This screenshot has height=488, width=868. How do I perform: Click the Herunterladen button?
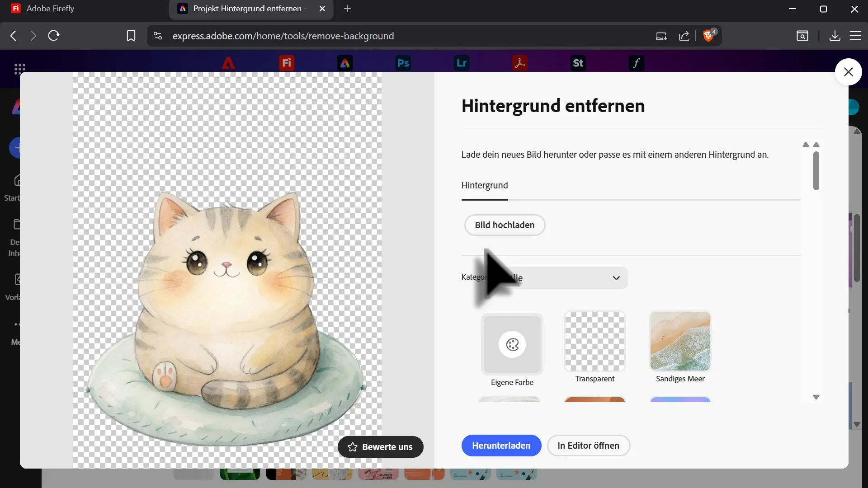point(501,446)
